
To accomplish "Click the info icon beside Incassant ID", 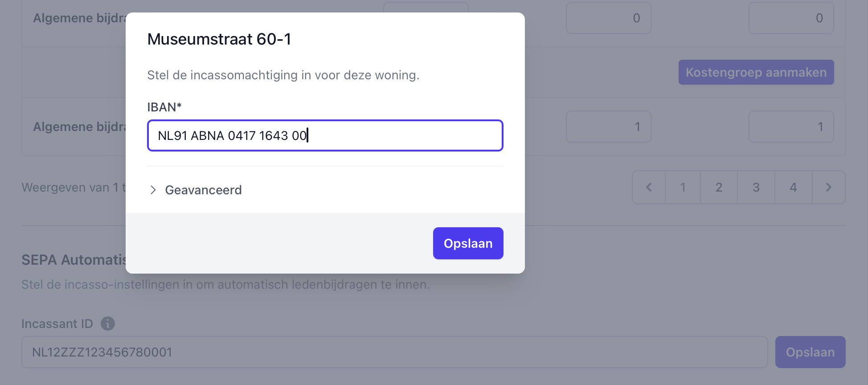I will [x=108, y=324].
